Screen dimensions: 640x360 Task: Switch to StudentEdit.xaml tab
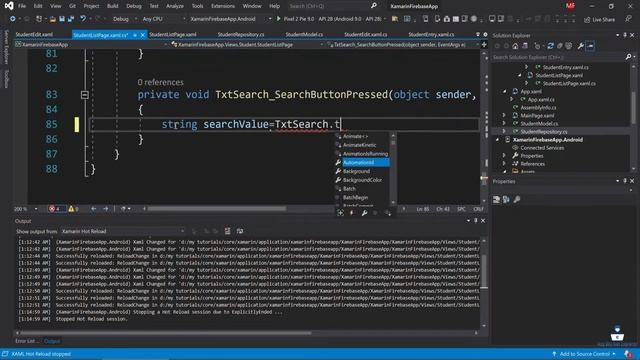tap(34, 35)
